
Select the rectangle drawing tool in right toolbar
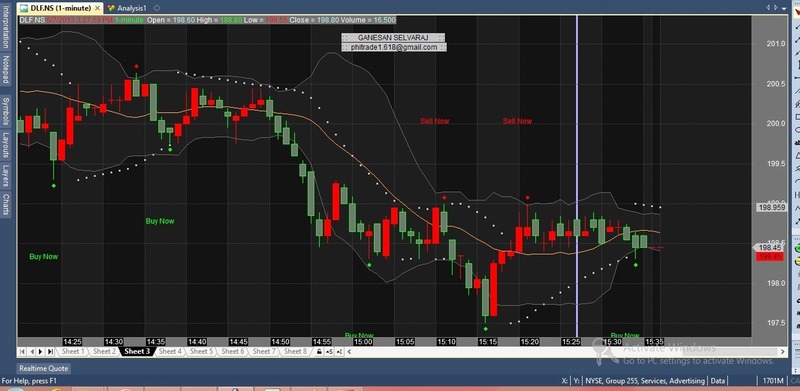click(x=797, y=117)
